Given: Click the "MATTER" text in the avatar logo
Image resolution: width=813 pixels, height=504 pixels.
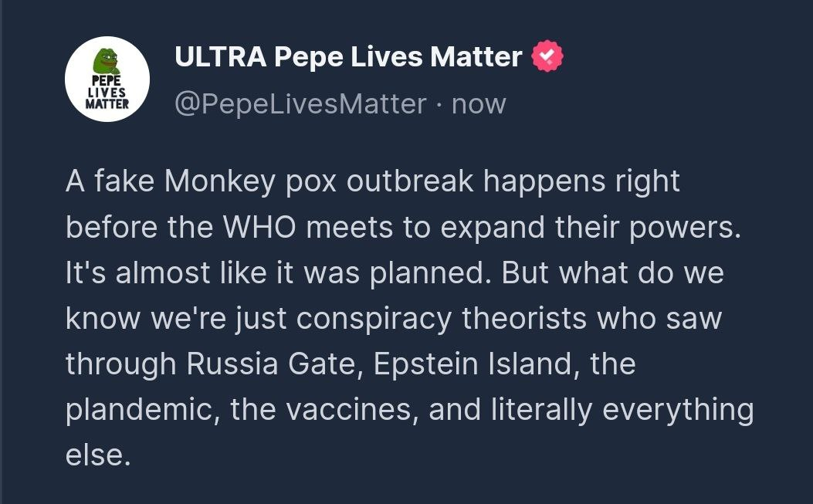Looking at the screenshot, I should tap(107, 103).
